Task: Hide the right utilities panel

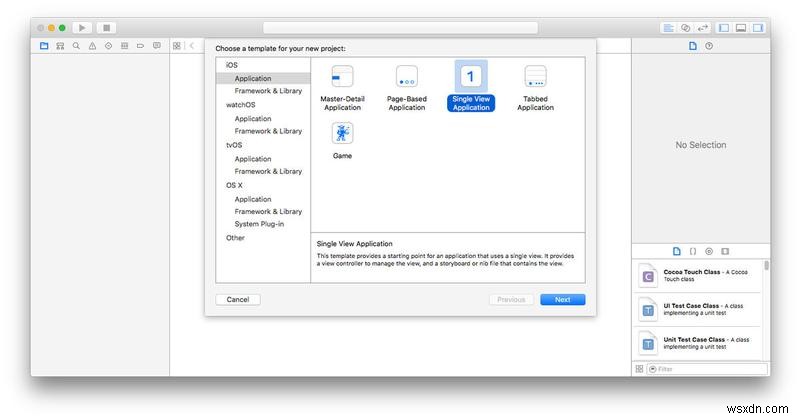Action: [757, 27]
